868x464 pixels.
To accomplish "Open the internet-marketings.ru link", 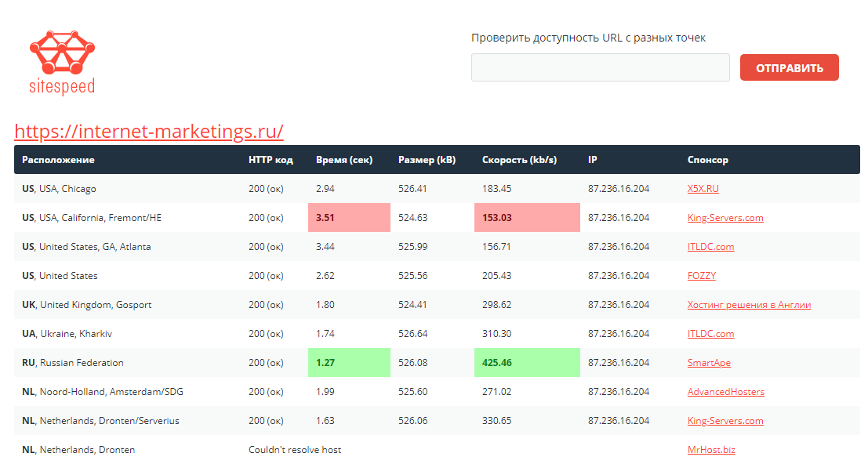I will pos(149,131).
